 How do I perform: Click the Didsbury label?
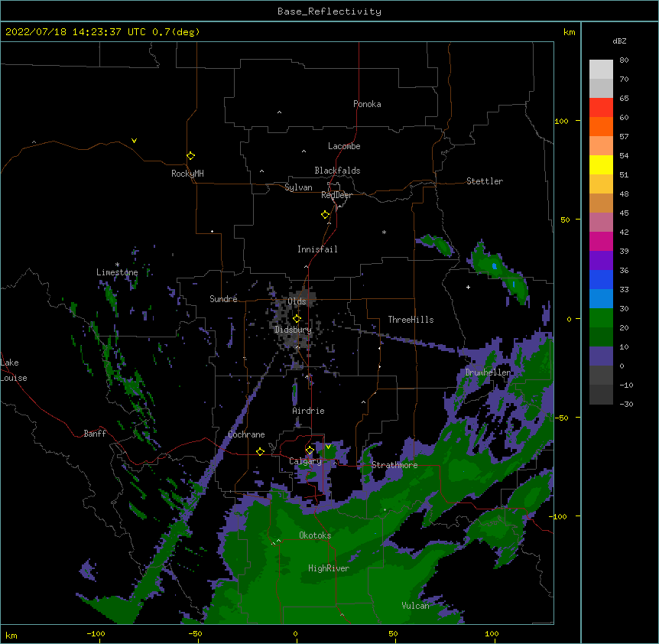pyautogui.click(x=293, y=330)
